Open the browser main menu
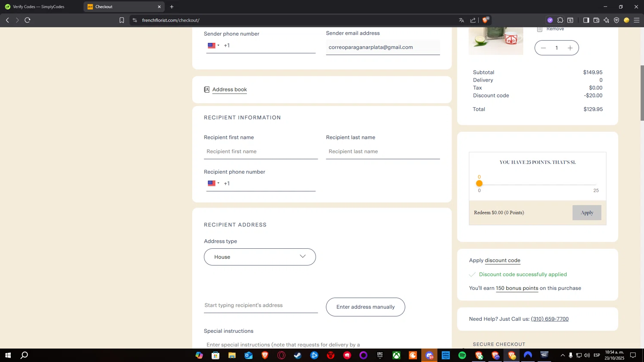644x362 pixels. tap(637, 20)
